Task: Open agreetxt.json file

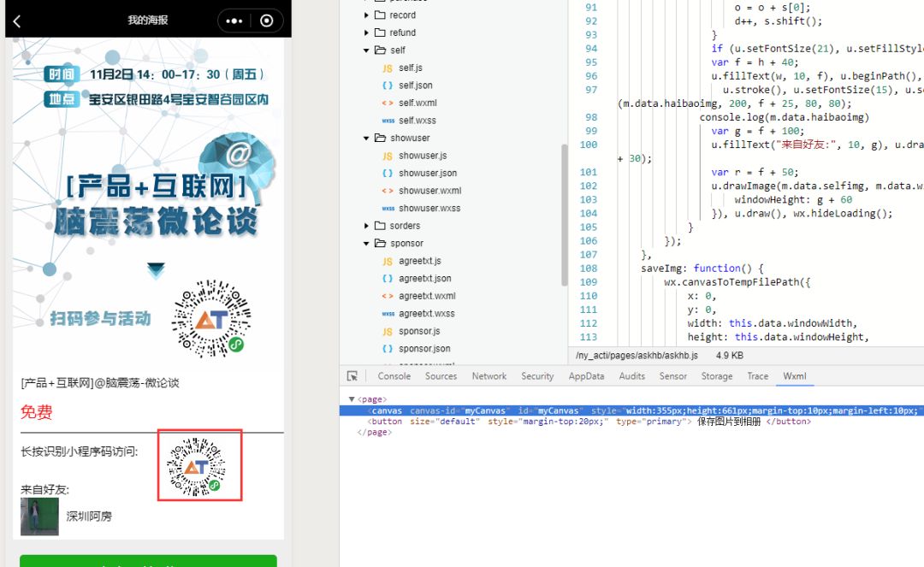Action: pyautogui.click(x=424, y=279)
